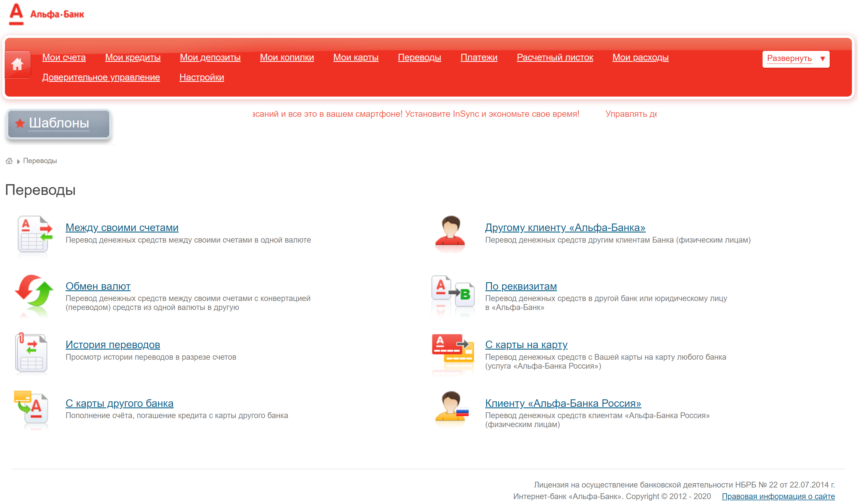Expand the menu with Развернуть dropdown

tap(796, 59)
